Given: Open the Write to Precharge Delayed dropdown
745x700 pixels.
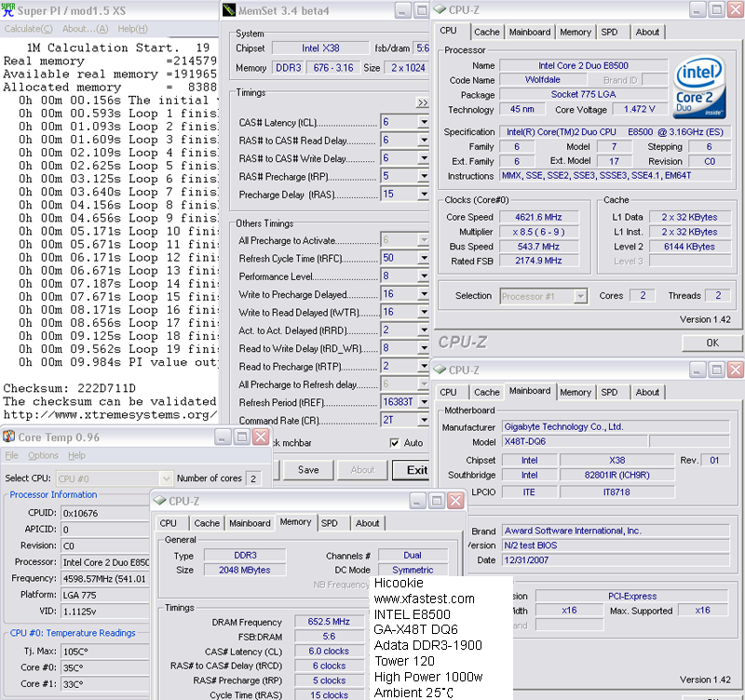Looking at the screenshot, I should click(x=424, y=294).
